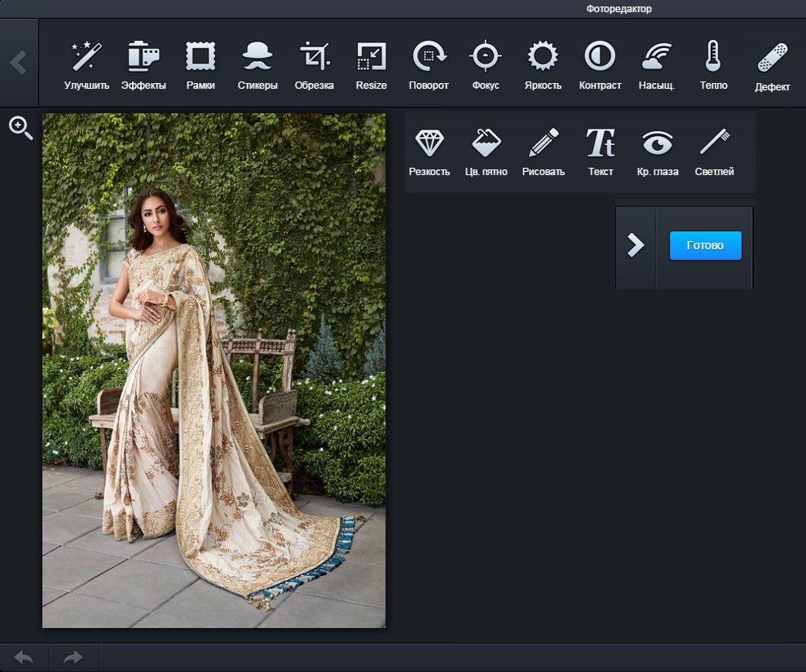Zoom in using the magnifier icon
Viewport: 806px width, 672px height.
[x=20, y=128]
